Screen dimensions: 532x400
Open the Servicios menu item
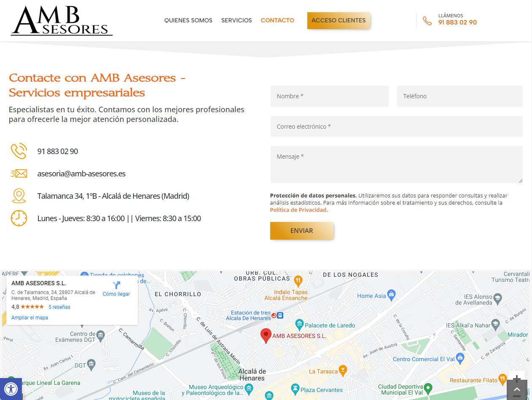[x=236, y=20]
